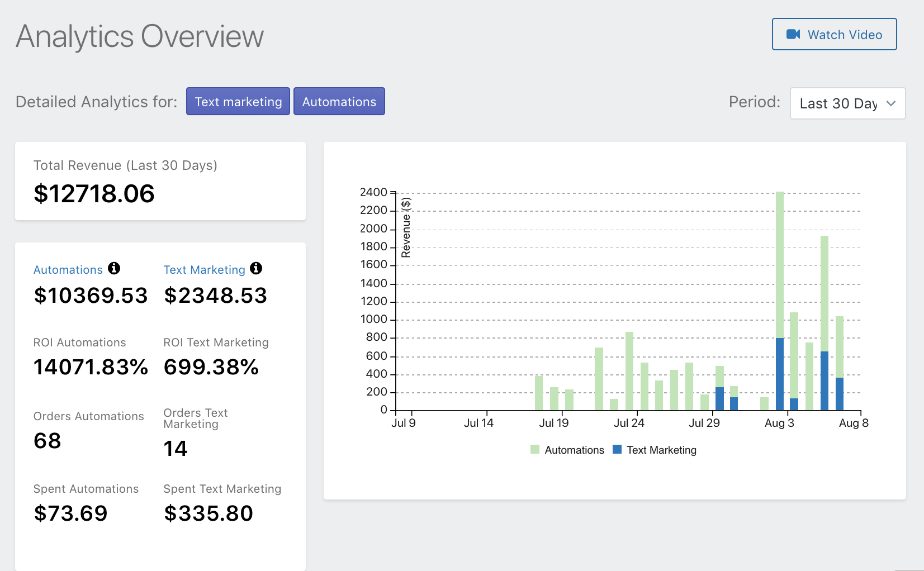Image resolution: width=924 pixels, height=571 pixels.
Task: Click the Detailed Analytics for: label
Action: pos(96,102)
